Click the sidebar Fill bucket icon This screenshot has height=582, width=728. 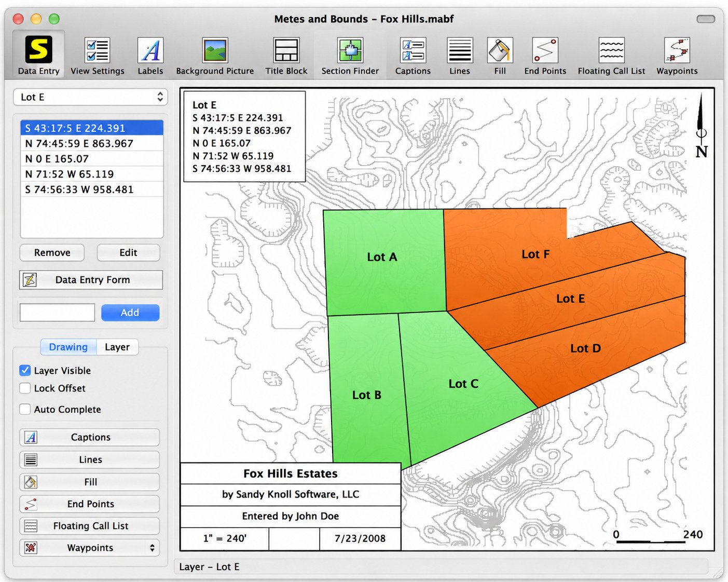(31, 482)
